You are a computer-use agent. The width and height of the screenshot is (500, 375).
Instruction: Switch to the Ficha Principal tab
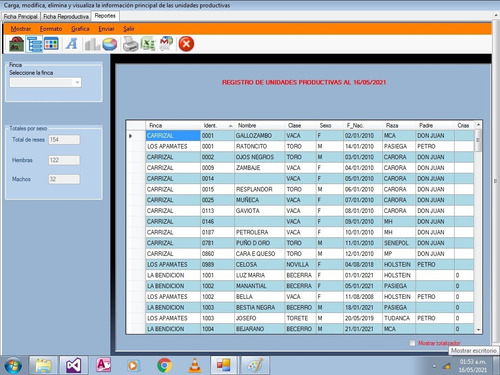[21, 16]
